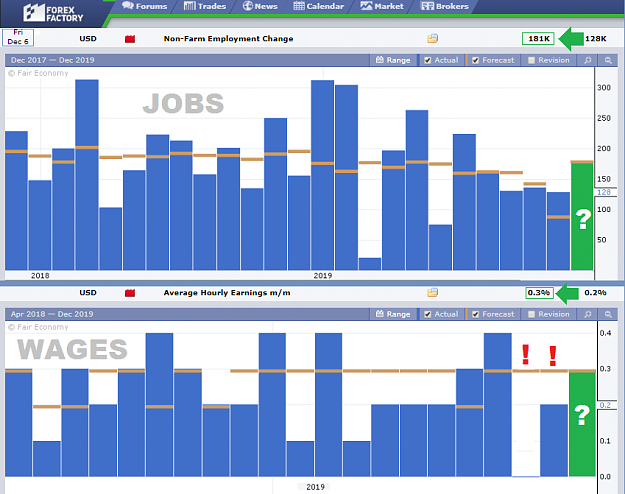
Task: Click the Apr 2018 — Dec 2019 range label
Action: pyautogui.click(x=52, y=314)
